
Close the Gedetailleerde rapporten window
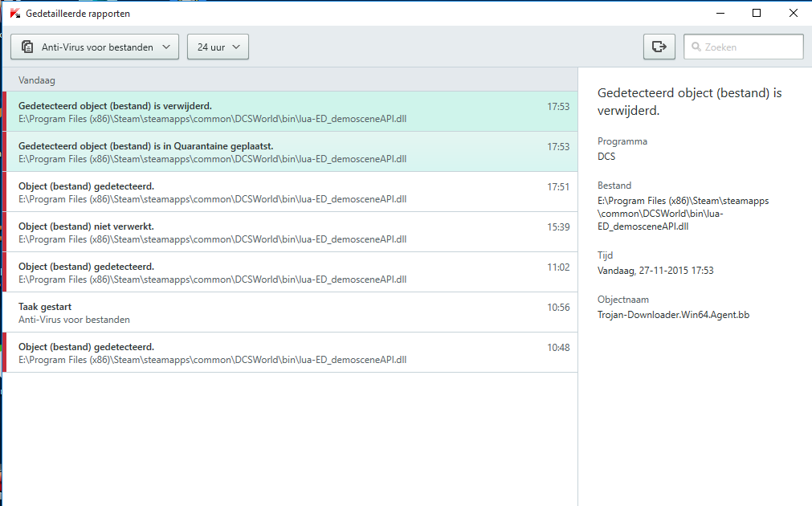pos(794,13)
